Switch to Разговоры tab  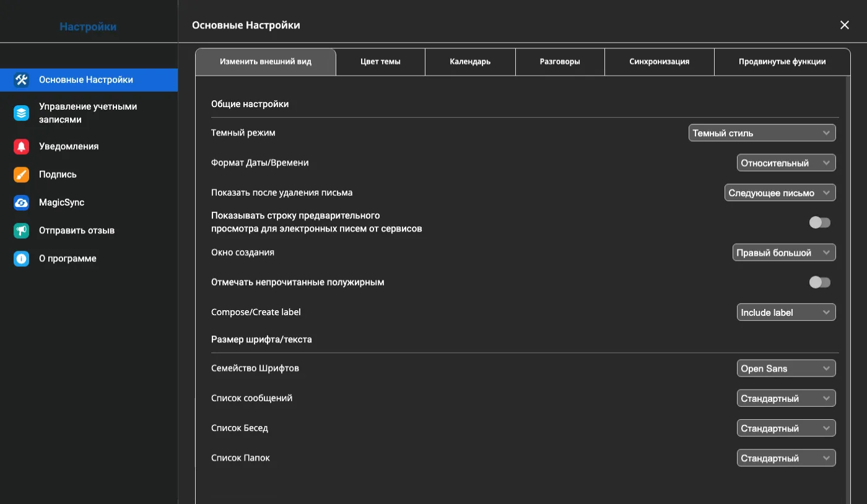[x=560, y=62]
